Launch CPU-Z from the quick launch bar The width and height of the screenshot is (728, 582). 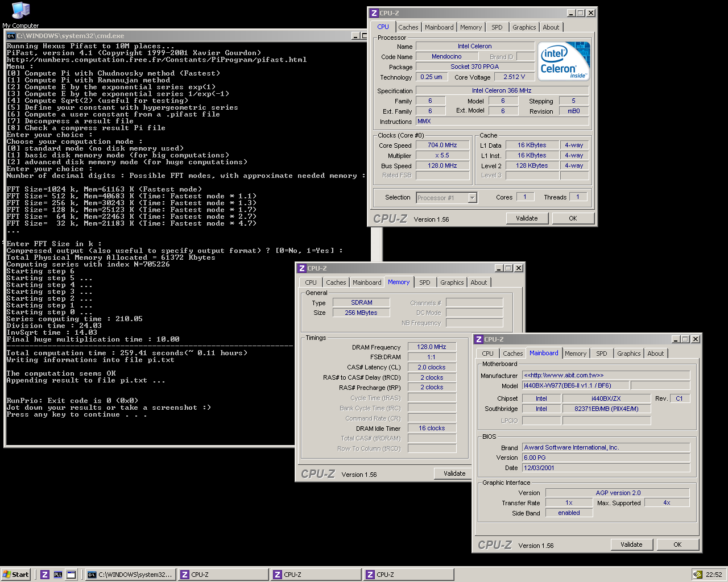coord(45,575)
